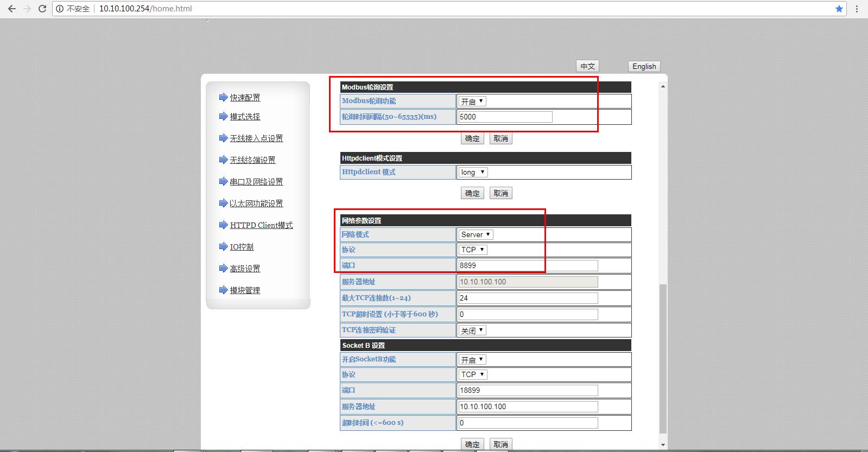The image size is (868, 452).
Task: Click the arrow icon beside 模块管理
Action: pyautogui.click(x=223, y=290)
